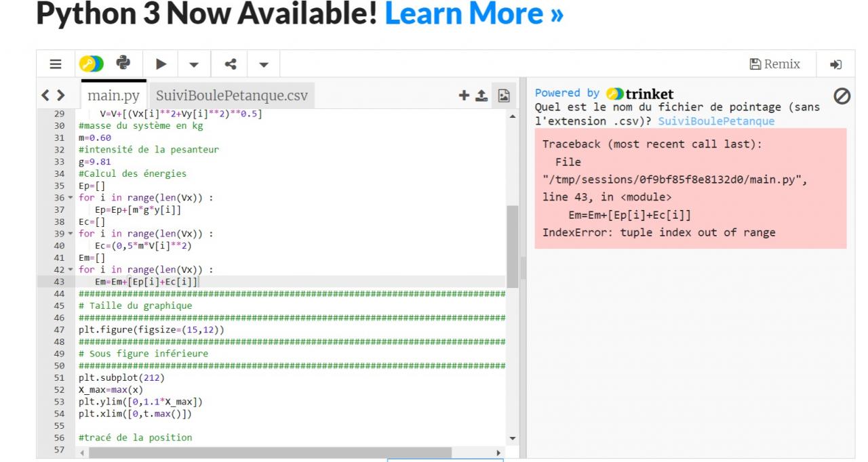Click the line plt.ylim([0,1.1*X_max])

pyautogui.click(x=140, y=402)
